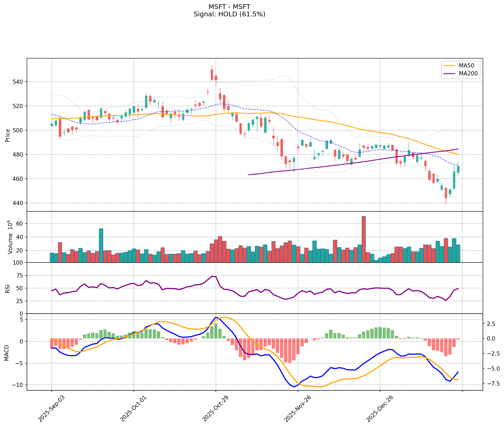Image resolution: width=504 pixels, height=427 pixels.
Task: Click the orange MA50 line sample in legend
Action: 449,66
